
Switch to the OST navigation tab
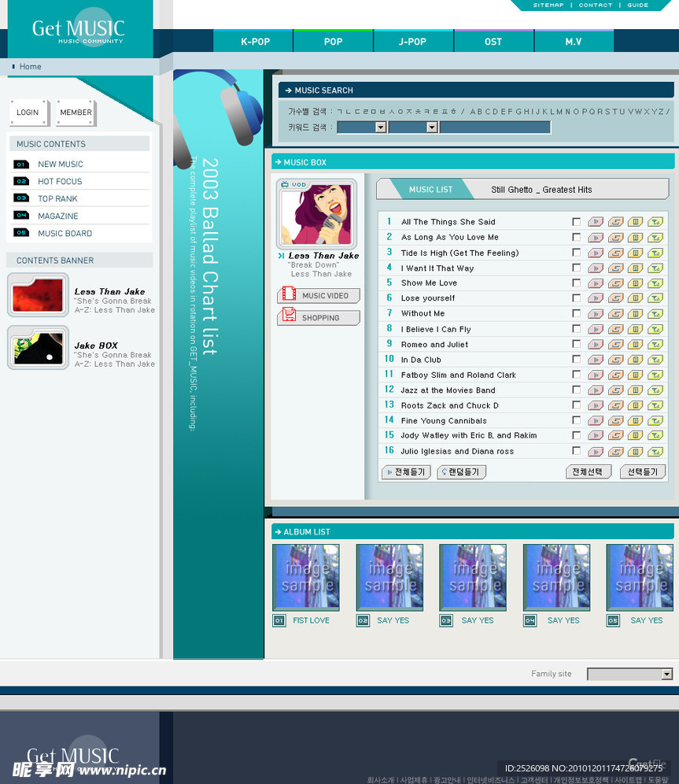493,42
